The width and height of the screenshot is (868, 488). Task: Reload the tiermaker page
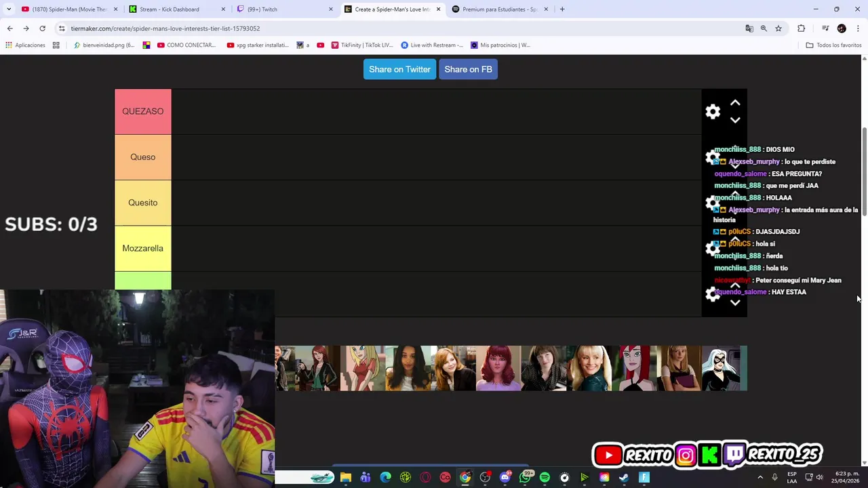click(x=42, y=28)
